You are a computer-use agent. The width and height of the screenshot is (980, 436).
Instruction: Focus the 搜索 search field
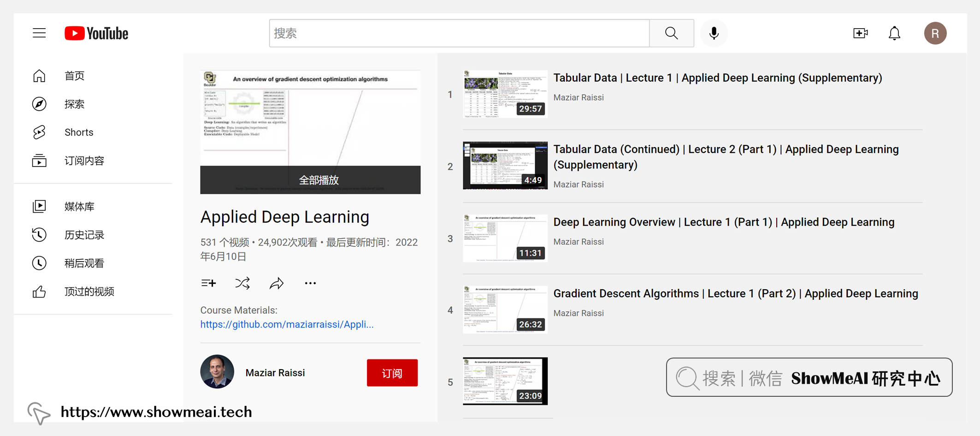click(459, 33)
